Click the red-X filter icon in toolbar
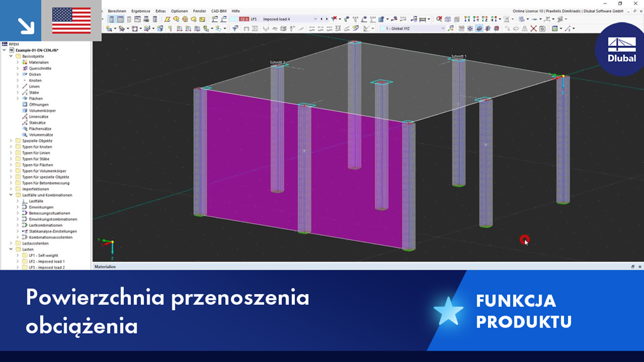This screenshot has width=644, height=362. [x=335, y=18]
